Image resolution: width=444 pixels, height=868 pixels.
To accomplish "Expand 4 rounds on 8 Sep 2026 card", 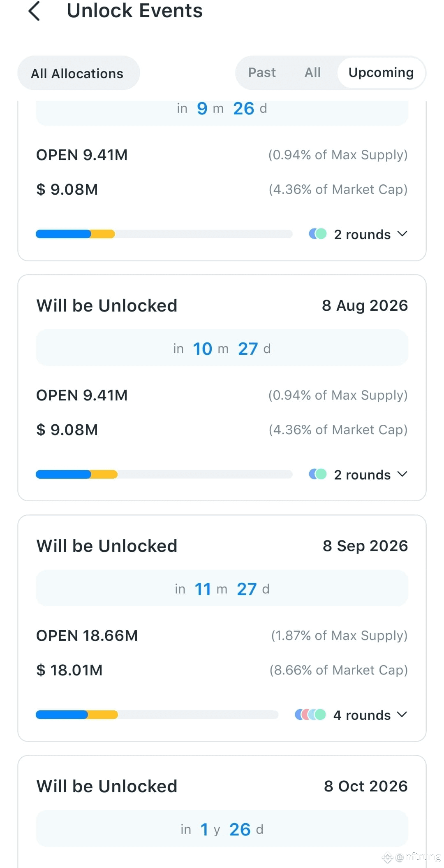I will click(x=370, y=715).
